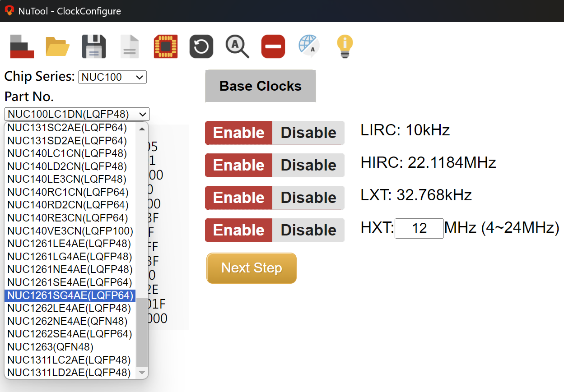Image resolution: width=564 pixels, height=392 pixels.
Task: Switch to the Base Clocks tab
Action: coord(261,86)
